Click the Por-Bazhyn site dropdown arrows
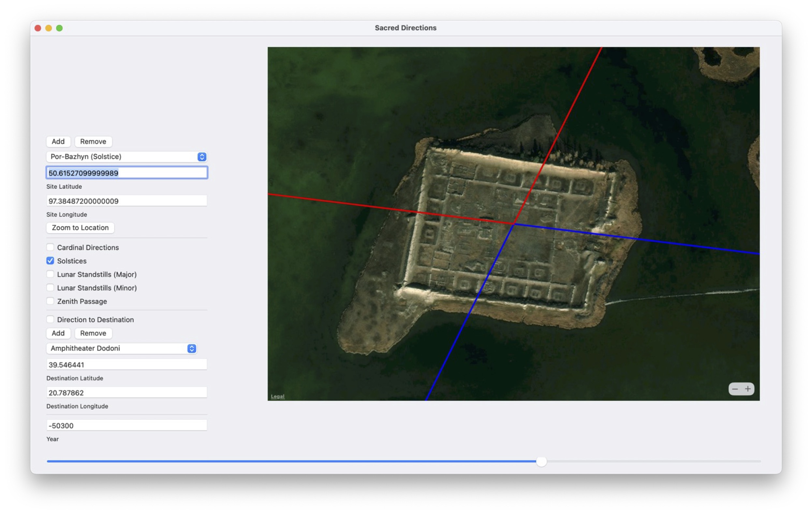The image size is (812, 514). tap(202, 157)
